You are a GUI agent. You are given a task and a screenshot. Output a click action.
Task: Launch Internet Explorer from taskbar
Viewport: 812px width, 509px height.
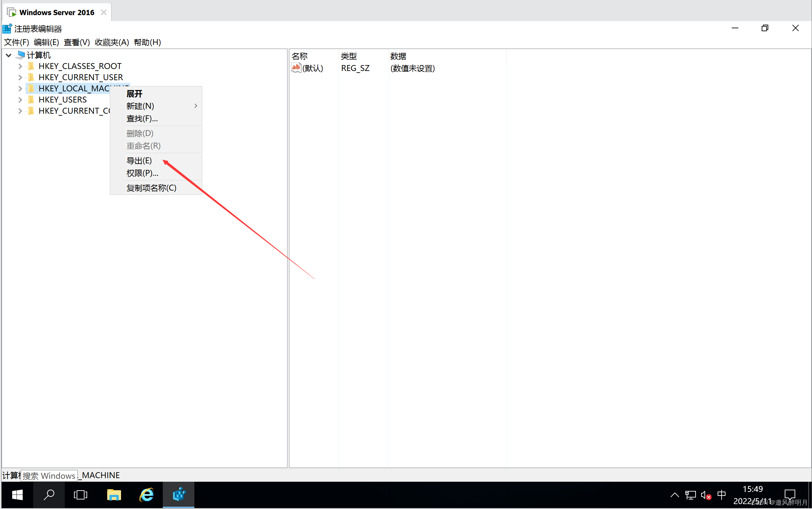[x=147, y=495]
